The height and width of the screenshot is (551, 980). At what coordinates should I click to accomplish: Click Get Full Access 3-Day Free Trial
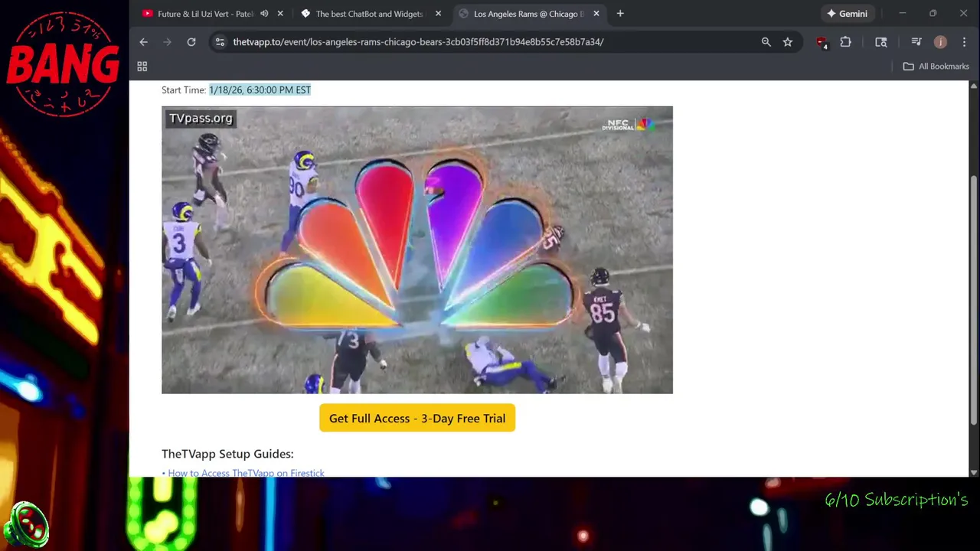pos(417,418)
